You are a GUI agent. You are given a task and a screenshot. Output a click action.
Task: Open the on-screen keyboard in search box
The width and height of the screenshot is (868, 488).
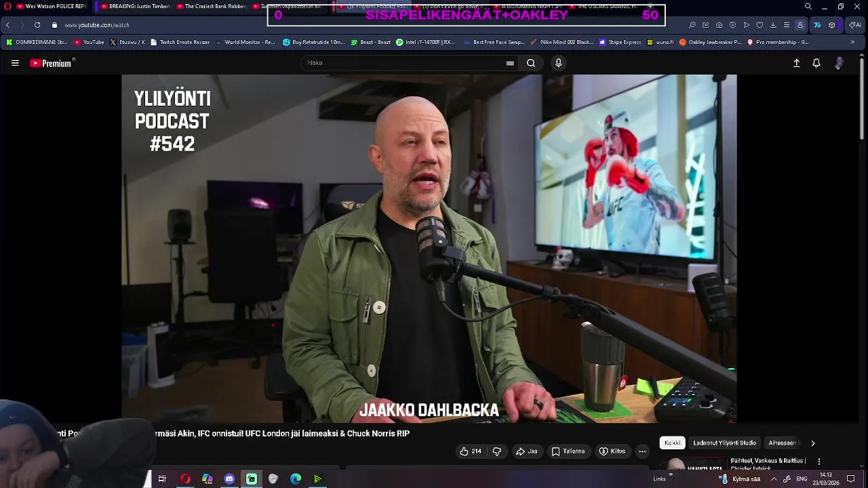[510, 63]
